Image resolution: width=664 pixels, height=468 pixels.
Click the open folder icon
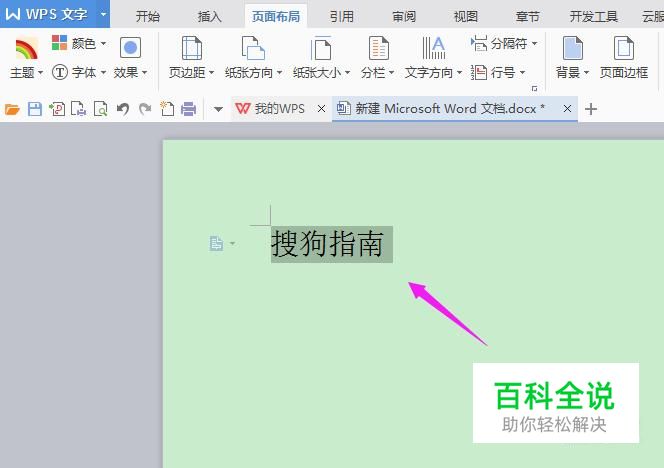[12, 109]
